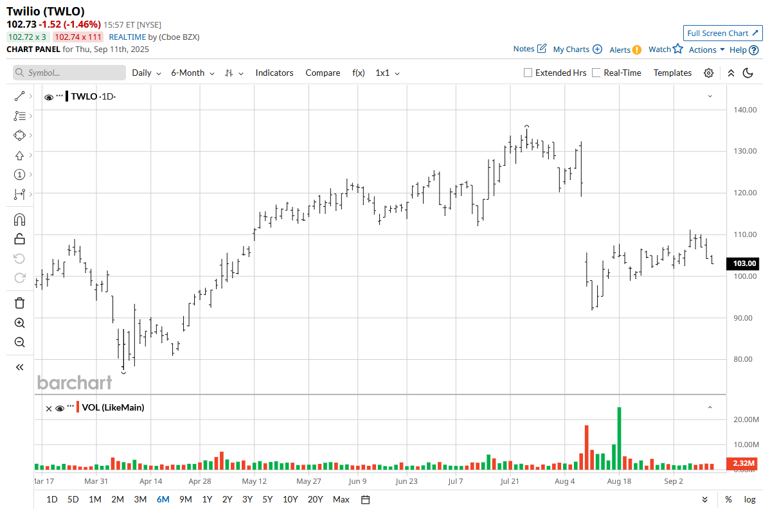Toggle TWLO series visibility eye
Viewport: 779px width, 532px height.
(49, 97)
